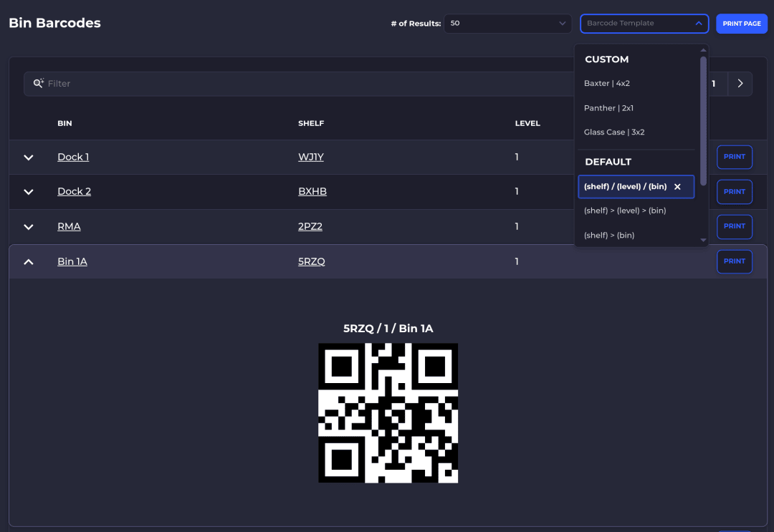The height and width of the screenshot is (532, 774).
Task: Open the number of Results dropdown
Action: point(507,23)
